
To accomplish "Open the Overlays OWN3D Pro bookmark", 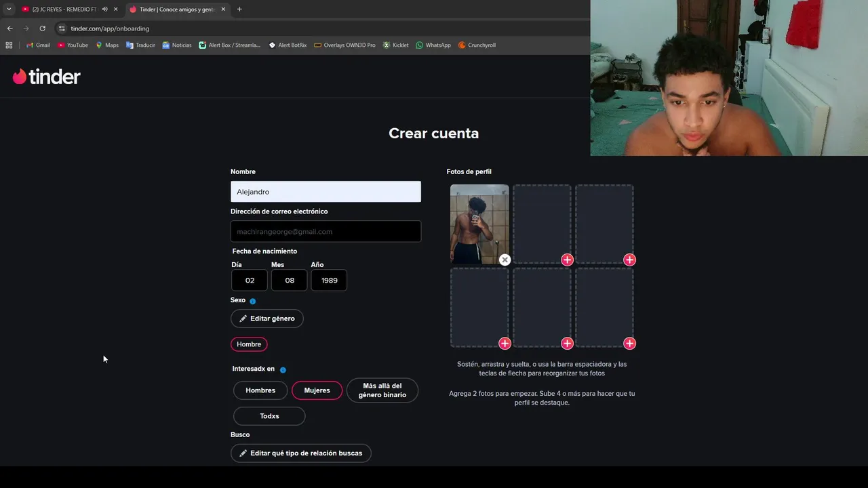I will tap(344, 45).
